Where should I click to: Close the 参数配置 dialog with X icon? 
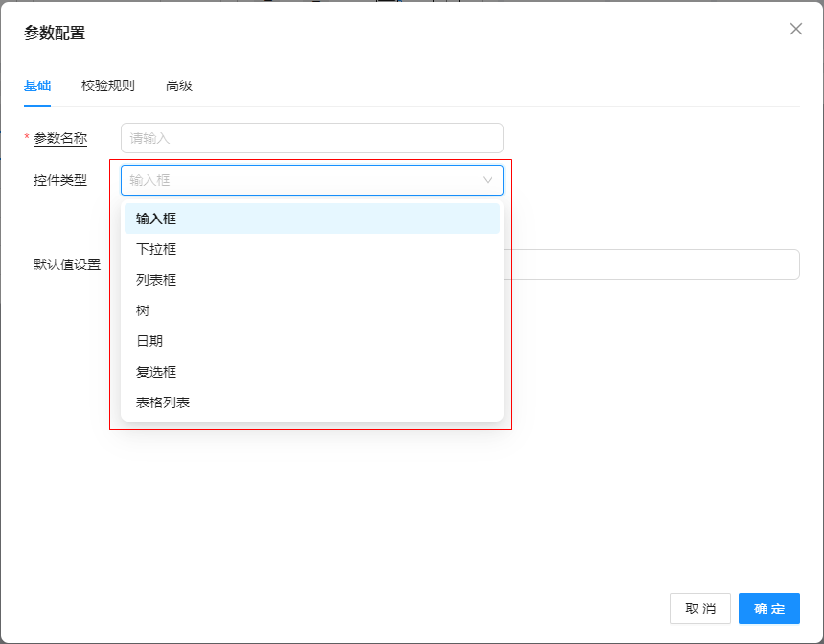tap(795, 29)
